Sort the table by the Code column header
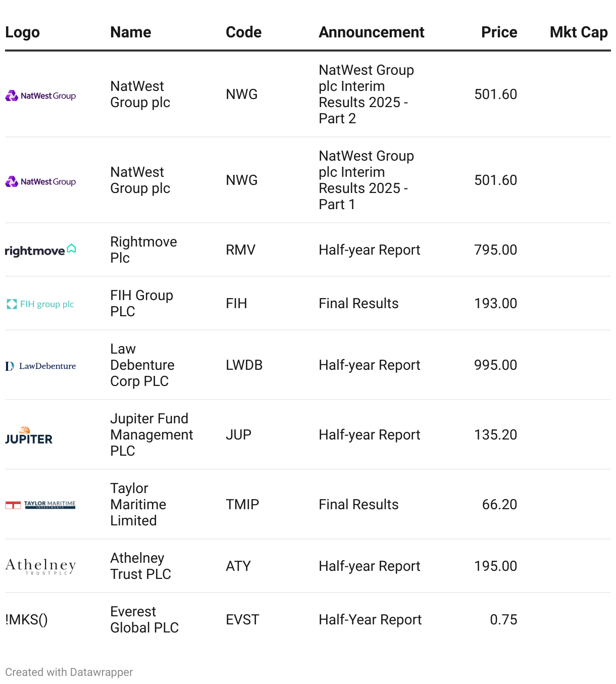 (x=243, y=32)
